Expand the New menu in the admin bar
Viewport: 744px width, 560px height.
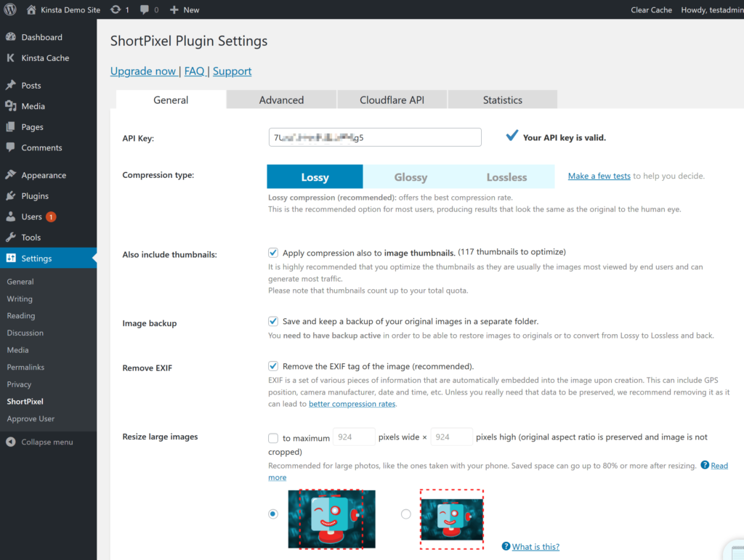(x=184, y=9)
